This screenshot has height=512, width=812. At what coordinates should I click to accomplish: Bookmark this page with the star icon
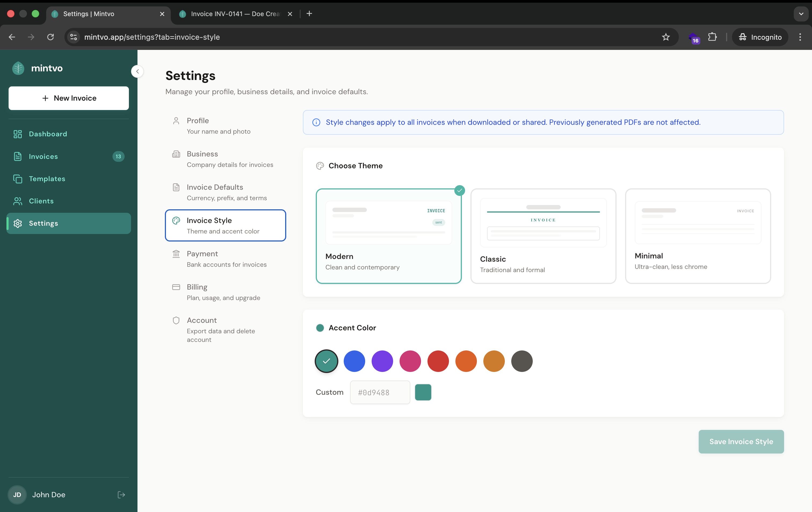click(x=666, y=37)
